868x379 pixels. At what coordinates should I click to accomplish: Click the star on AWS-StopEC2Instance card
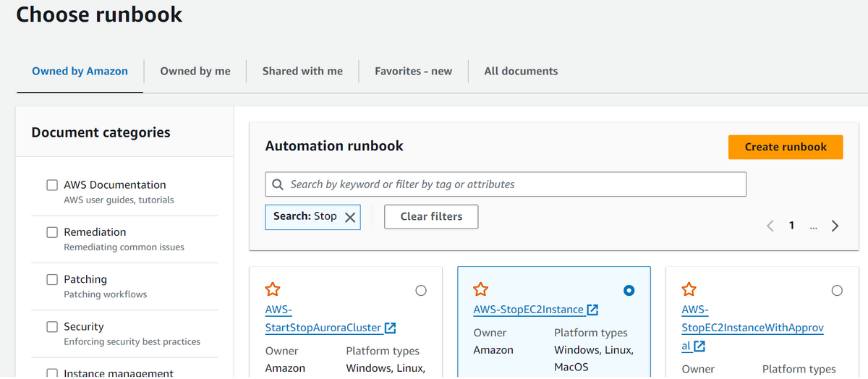pyautogui.click(x=481, y=289)
